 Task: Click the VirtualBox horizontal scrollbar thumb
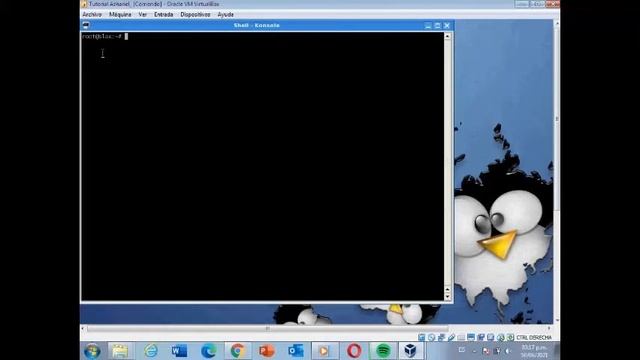(x=268, y=328)
